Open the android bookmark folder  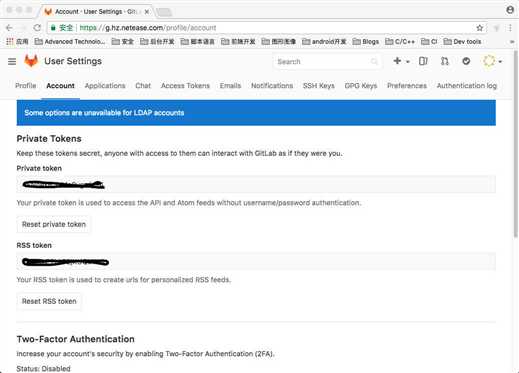[x=324, y=42]
